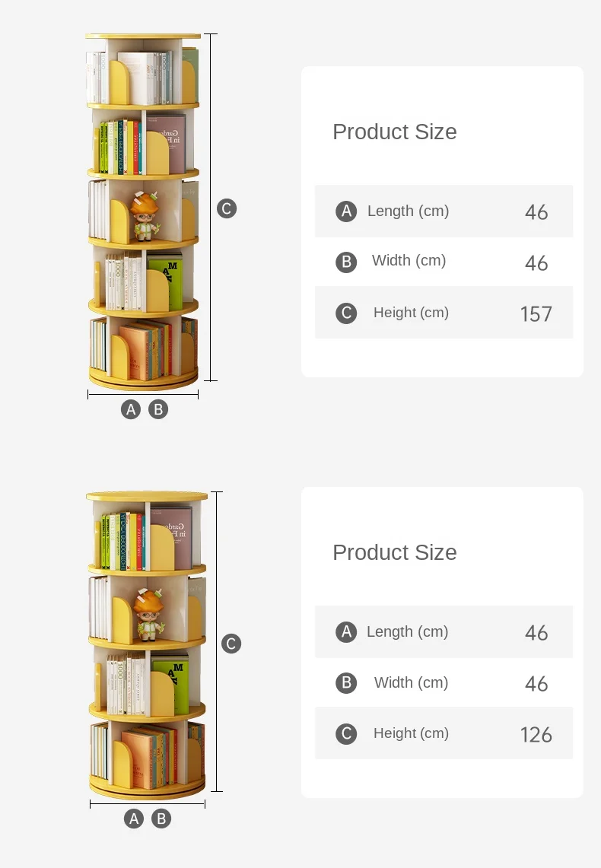Click the top Product Size heading
Viewport: 601px width, 868px height.
tap(395, 132)
